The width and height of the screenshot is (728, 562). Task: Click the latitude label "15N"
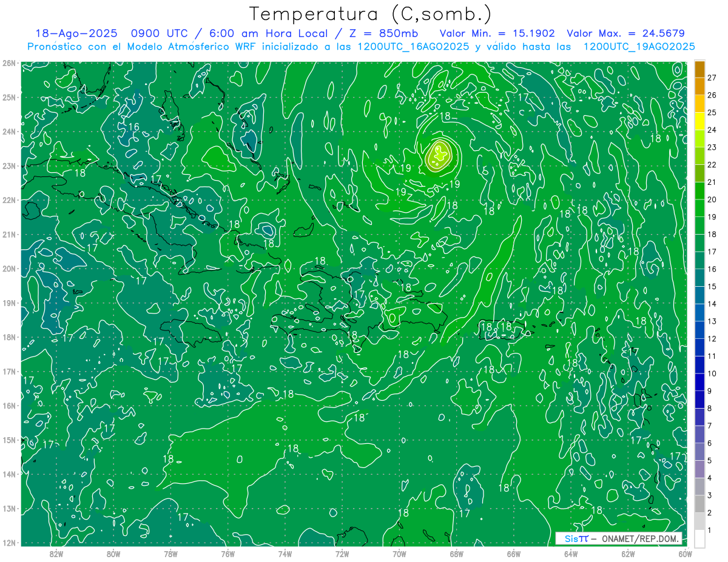[8, 440]
